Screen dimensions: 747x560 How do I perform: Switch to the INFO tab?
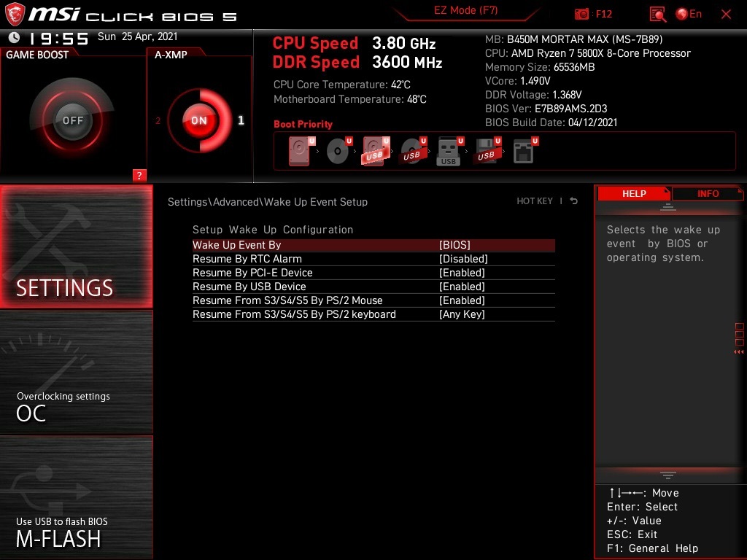[x=707, y=193]
